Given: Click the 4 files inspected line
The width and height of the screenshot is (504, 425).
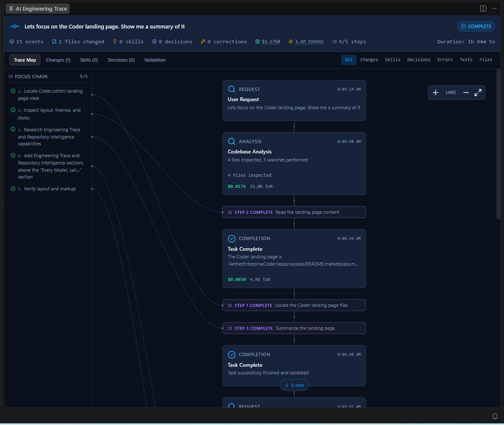Looking at the screenshot, I should click(249, 176).
